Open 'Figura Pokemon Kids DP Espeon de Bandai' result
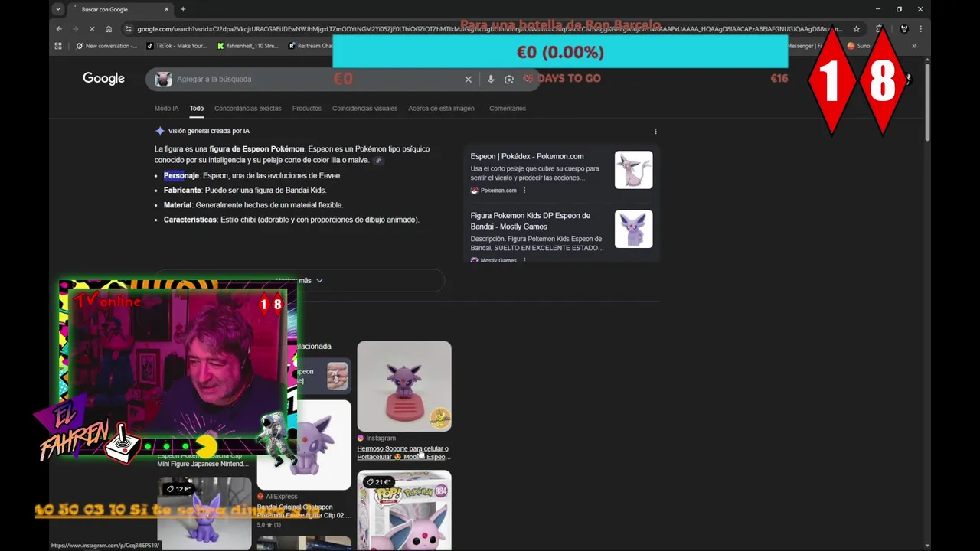Image resolution: width=980 pixels, height=551 pixels. 531,220
